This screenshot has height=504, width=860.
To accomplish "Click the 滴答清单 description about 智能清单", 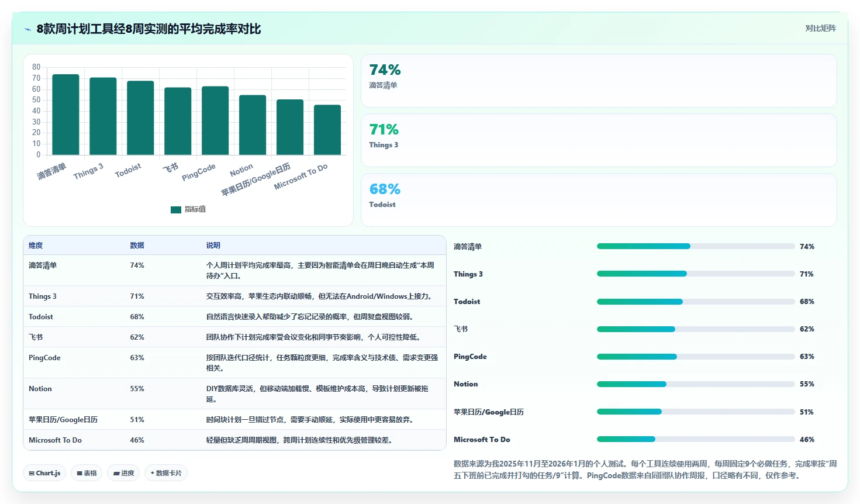I will click(320, 271).
